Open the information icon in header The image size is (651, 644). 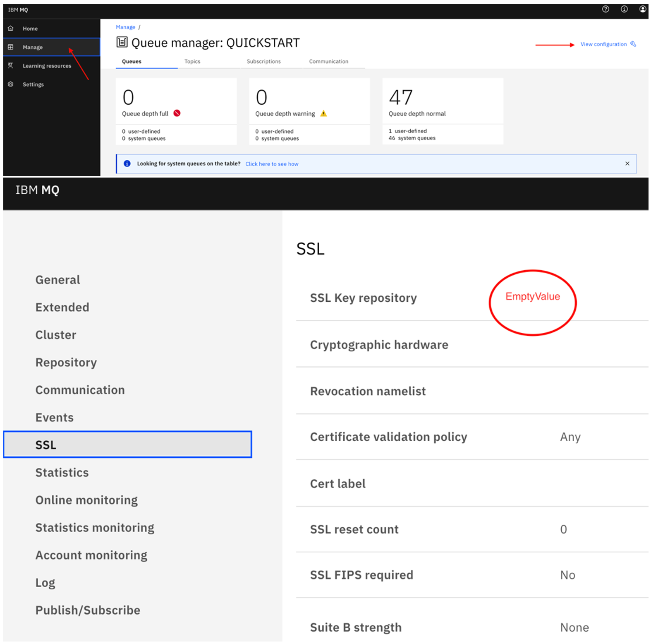click(624, 9)
